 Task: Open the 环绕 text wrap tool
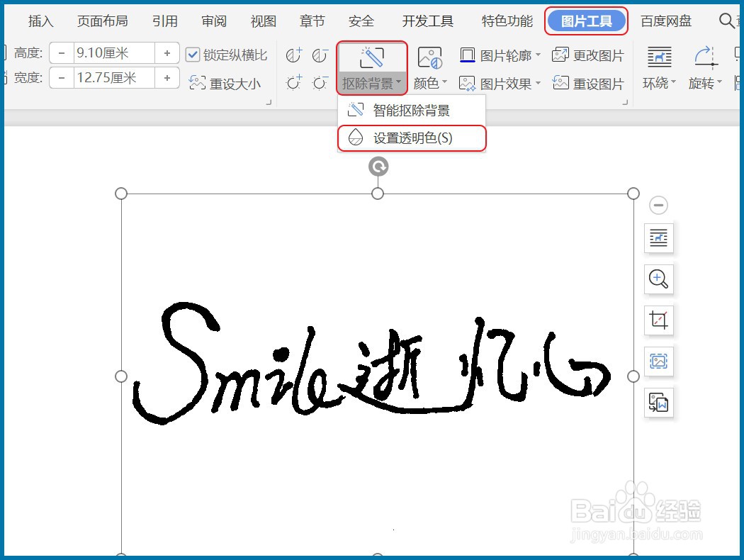click(x=657, y=67)
